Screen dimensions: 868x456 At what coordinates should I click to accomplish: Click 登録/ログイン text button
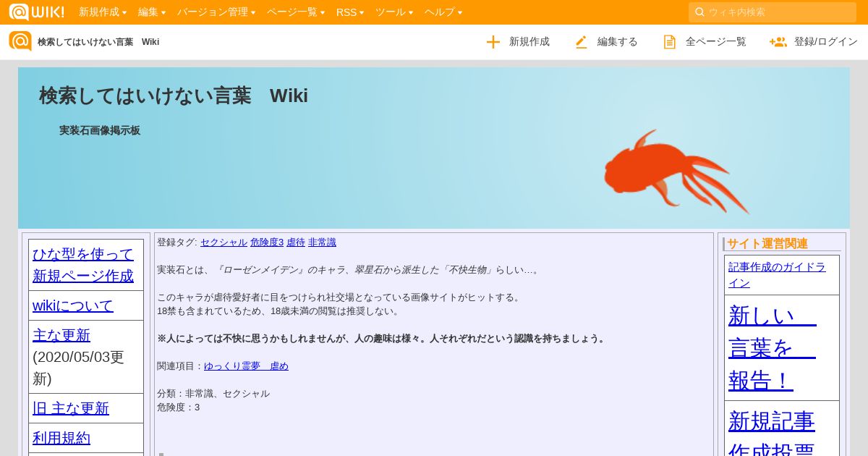pos(826,42)
